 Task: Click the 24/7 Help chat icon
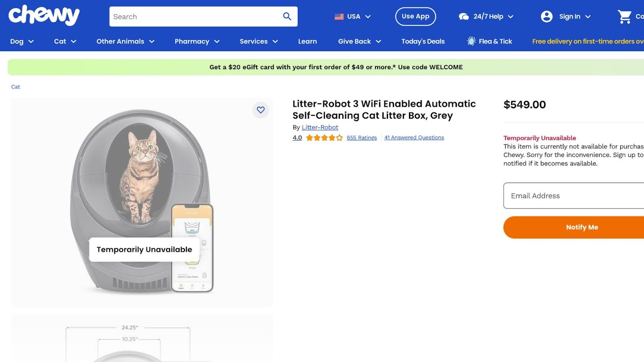click(464, 16)
